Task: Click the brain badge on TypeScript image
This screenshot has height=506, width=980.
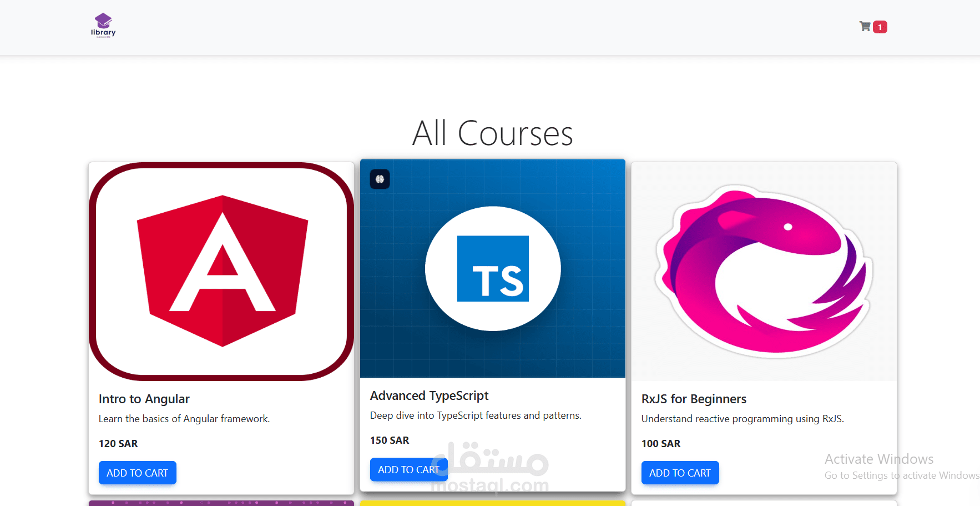Action: [380, 179]
